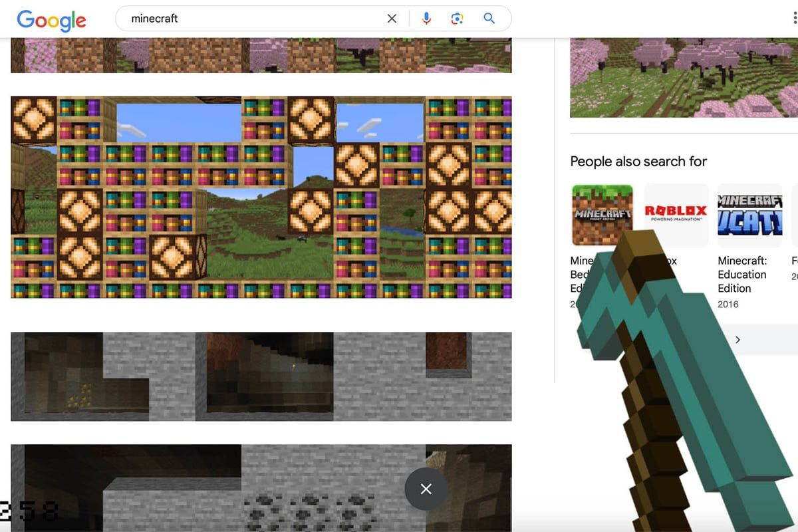Click the blue magnifier search icon
Screen dimensions: 798x532
coord(489,19)
